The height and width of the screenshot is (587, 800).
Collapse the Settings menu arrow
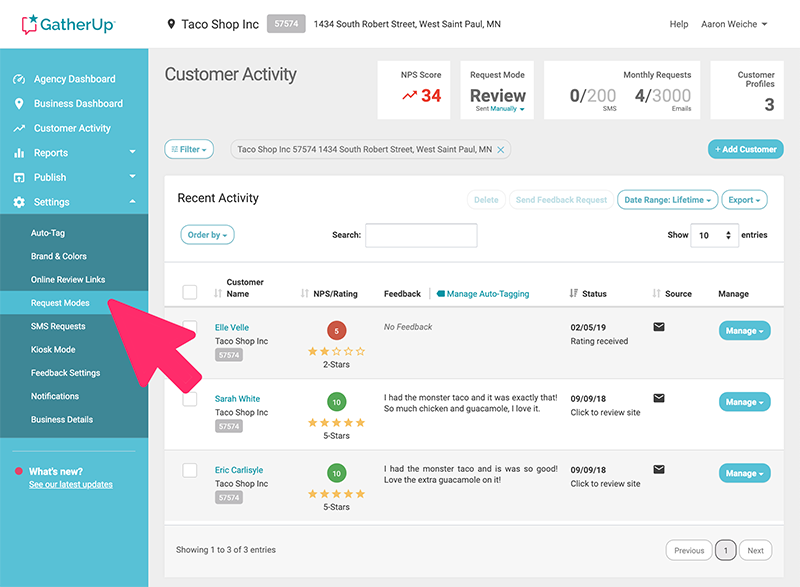point(133,201)
